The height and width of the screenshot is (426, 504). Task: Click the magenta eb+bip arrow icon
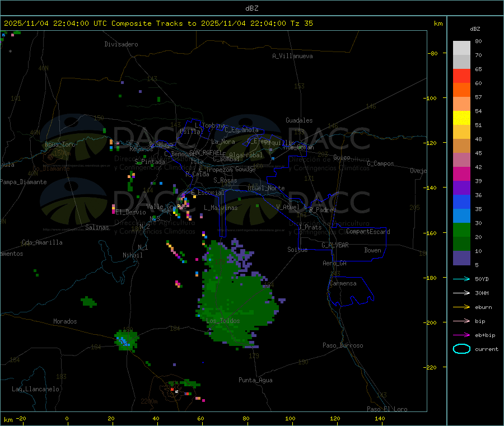click(461, 335)
